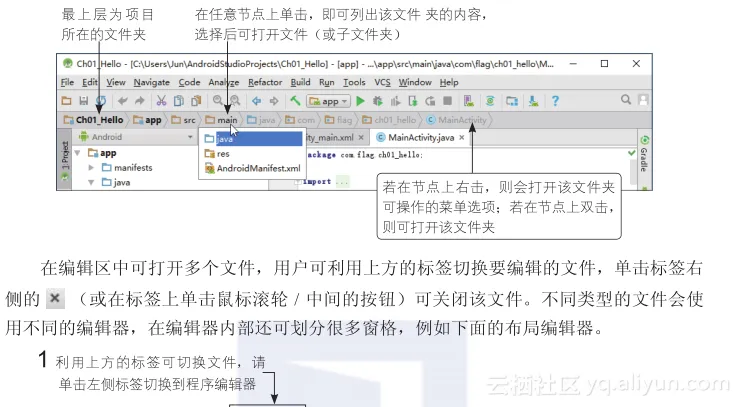Click the green Make Project hammer icon
Screen dimensions: 741x407
[295, 101]
